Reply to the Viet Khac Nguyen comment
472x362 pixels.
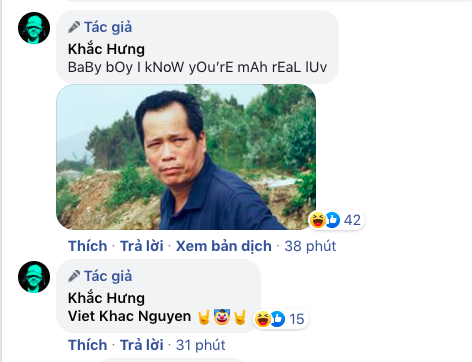(x=142, y=345)
